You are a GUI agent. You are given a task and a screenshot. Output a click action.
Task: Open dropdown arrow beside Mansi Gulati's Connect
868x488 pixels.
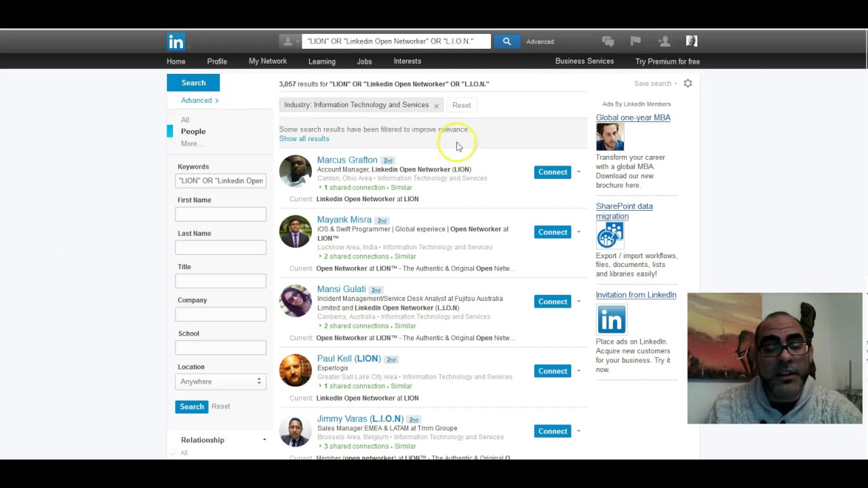tap(578, 302)
